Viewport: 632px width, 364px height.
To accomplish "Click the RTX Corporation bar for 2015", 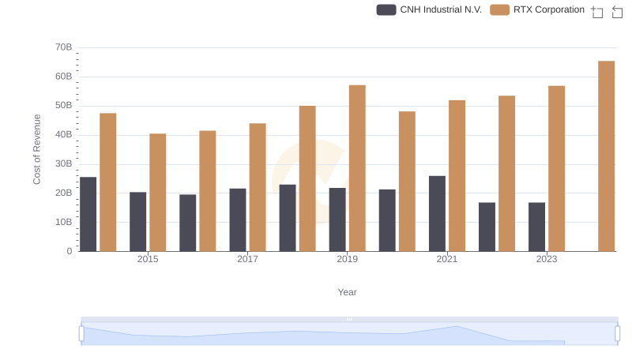I will coord(157,193).
